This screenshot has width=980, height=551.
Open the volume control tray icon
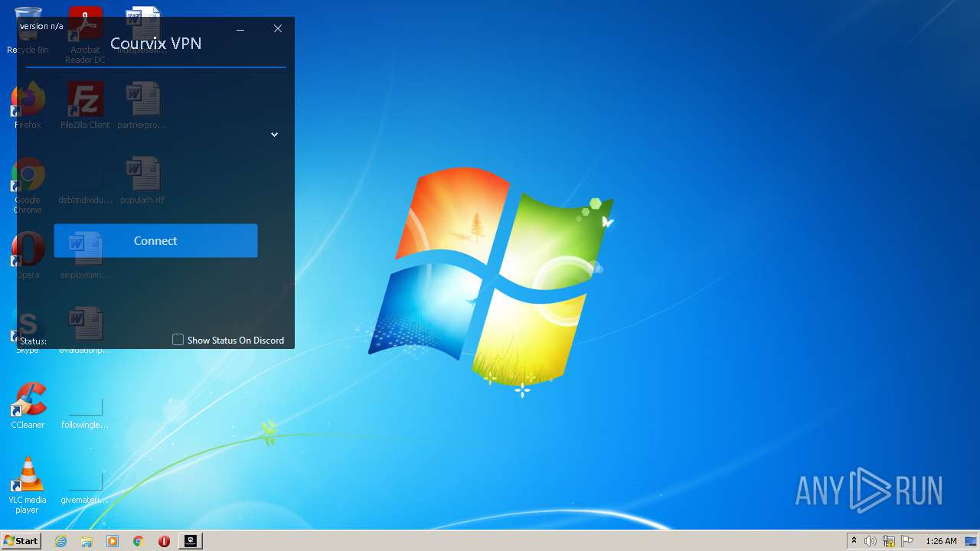tap(871, 541)
